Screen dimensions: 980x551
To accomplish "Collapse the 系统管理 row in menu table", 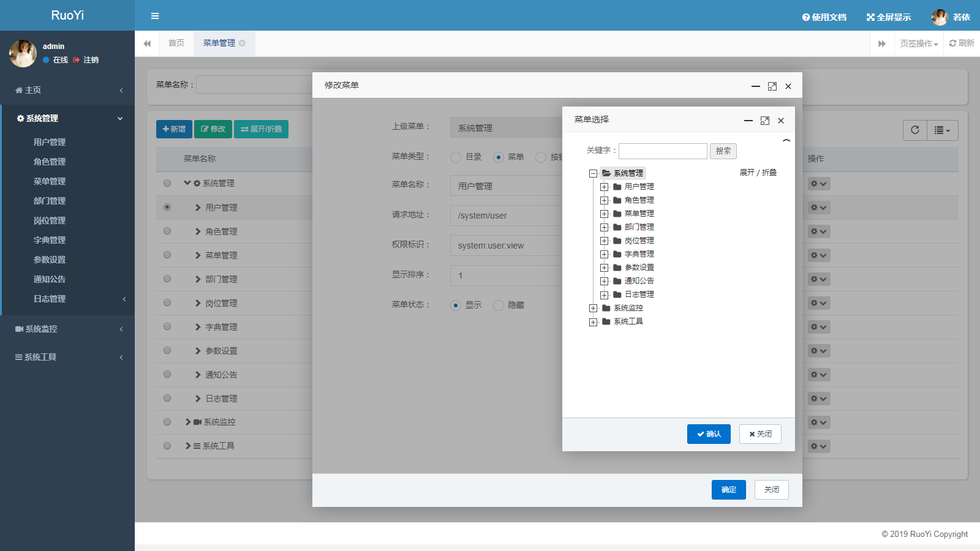I will pyautogui.click(x=187, y=183).
